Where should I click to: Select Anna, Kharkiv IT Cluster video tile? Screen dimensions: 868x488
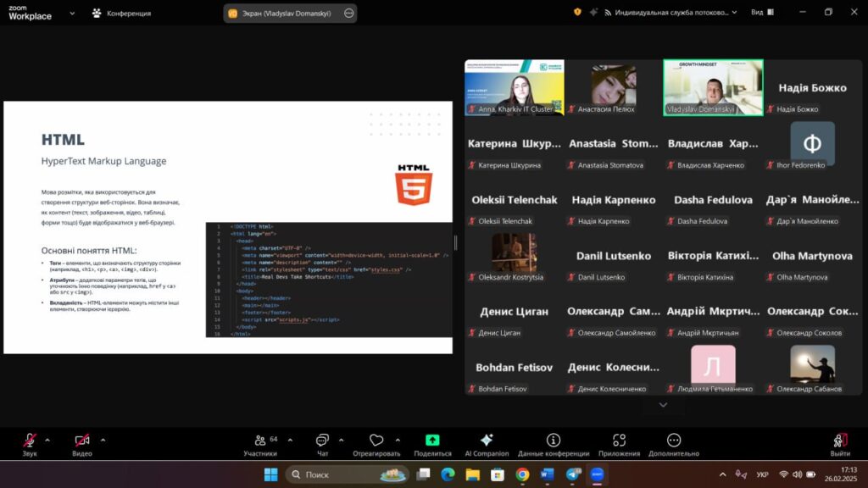coord(515,87)
